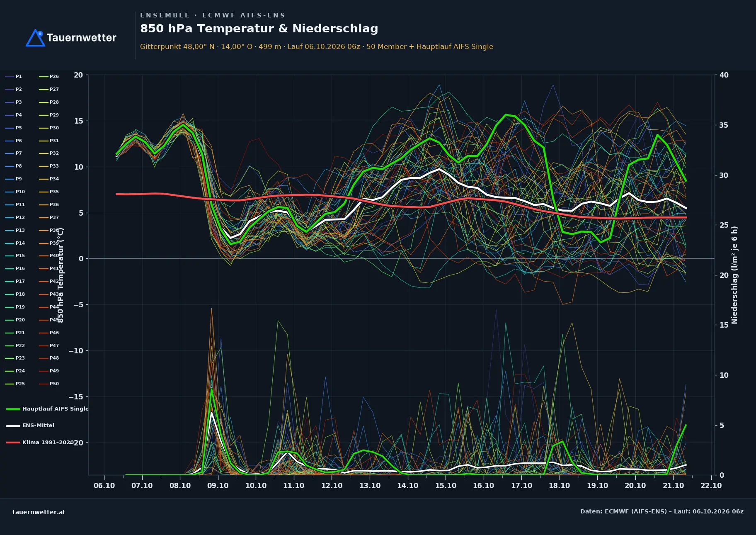Click the 20 temperature axis label
756x535 pixels.
coord(78,75)
